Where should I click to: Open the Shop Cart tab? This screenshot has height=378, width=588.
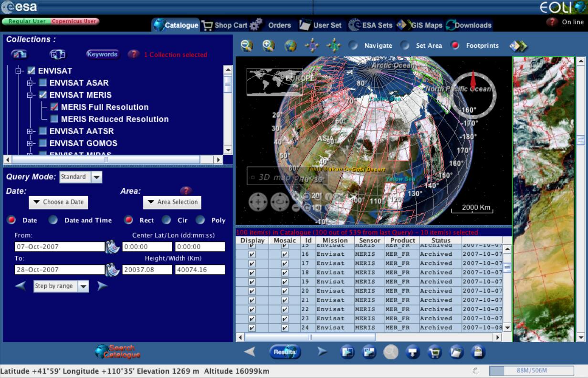coord(225,25)
